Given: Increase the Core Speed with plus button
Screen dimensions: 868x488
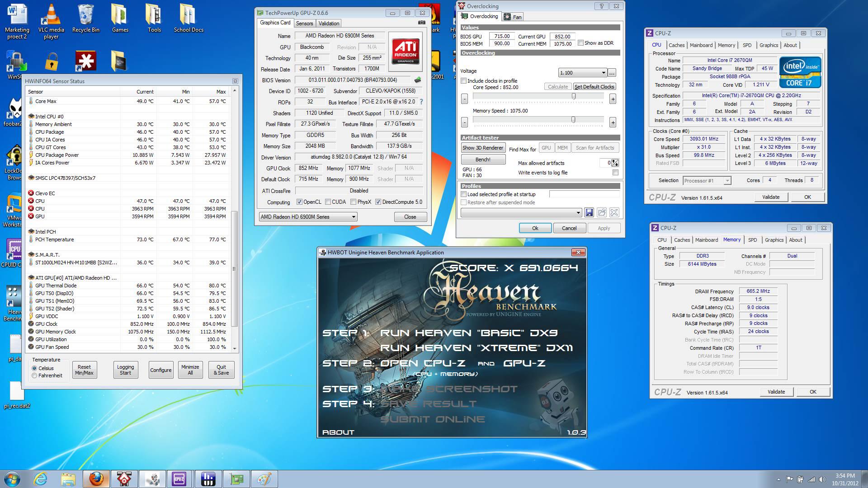Looking at the screenshot, I should tap(613, 99).
